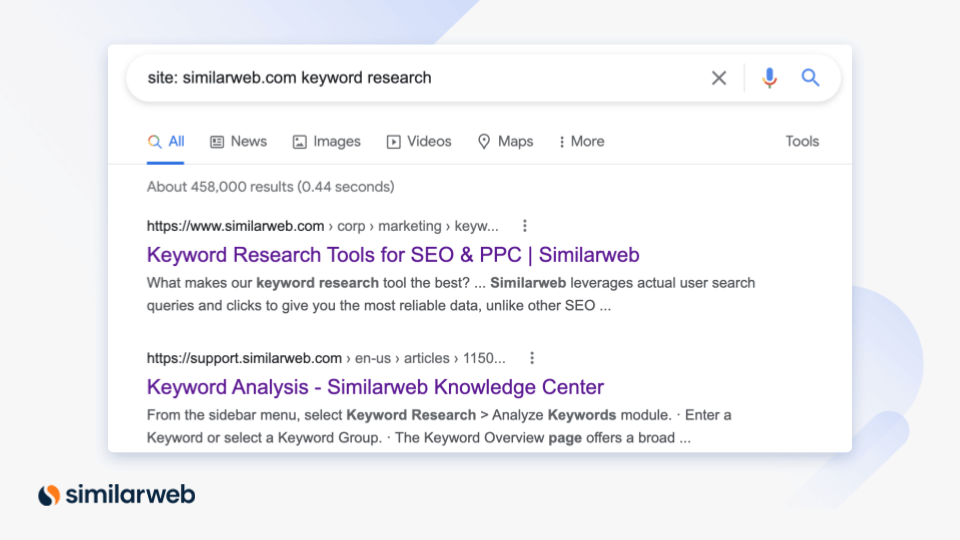Click the www.similarweb.com corp marketing URL breadcrumb
960x540 pixels.
click(323, 226)
